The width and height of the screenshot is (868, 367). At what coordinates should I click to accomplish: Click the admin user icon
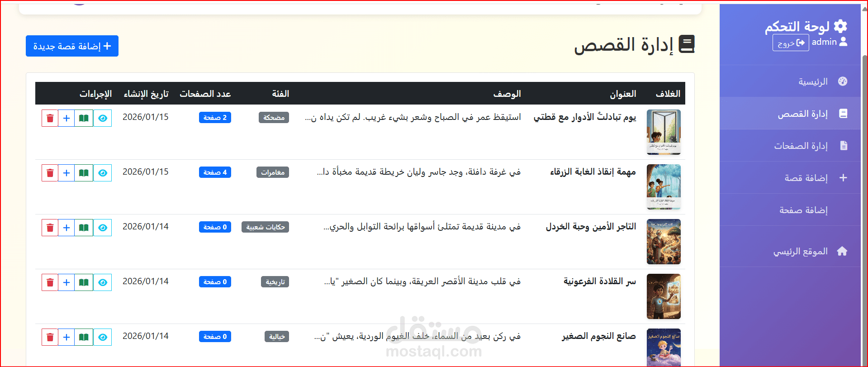click(x=843, y=42)
